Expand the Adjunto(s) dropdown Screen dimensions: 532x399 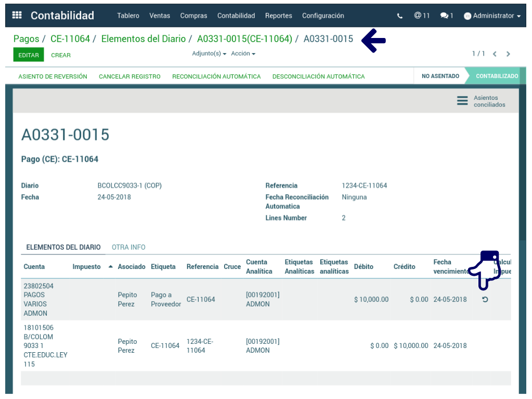pos(209,54)
